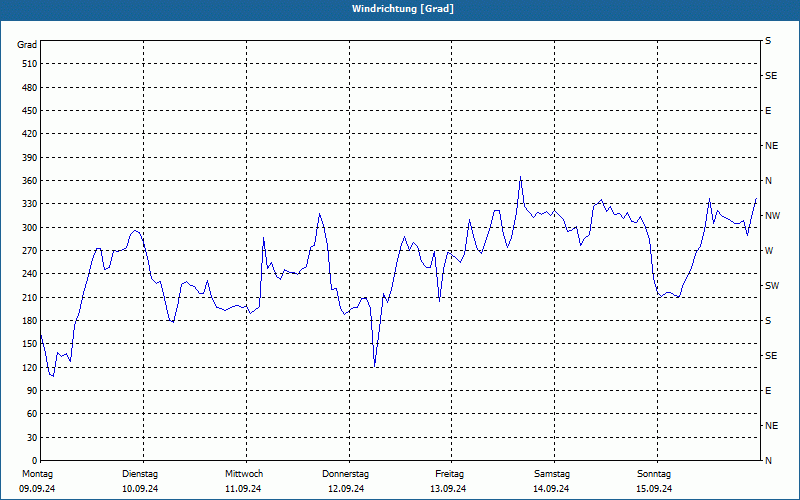This screenshot has width=800, height=500.
Task: Select the '390' y-axis value
Action: (30, 158)
